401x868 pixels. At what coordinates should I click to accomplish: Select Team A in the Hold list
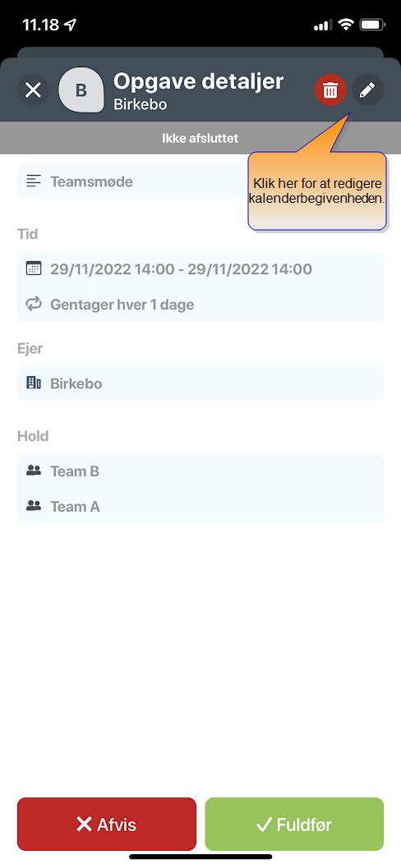coord(200,506)
